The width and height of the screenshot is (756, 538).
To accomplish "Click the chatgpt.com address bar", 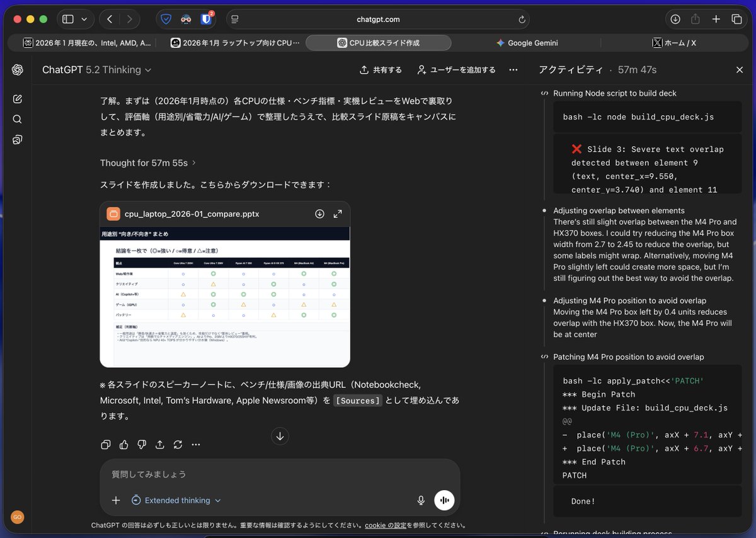I will [378, 20].
